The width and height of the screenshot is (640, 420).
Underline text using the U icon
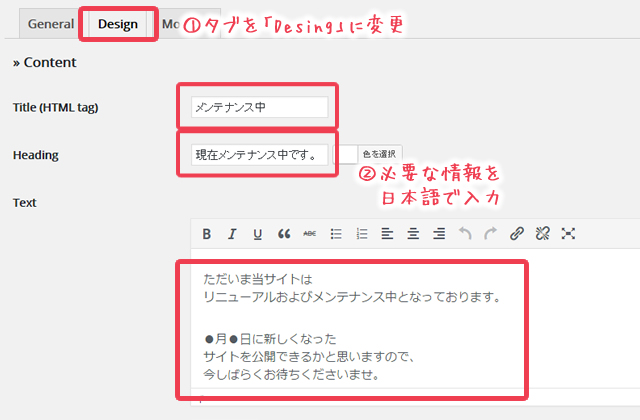point(258,234)
